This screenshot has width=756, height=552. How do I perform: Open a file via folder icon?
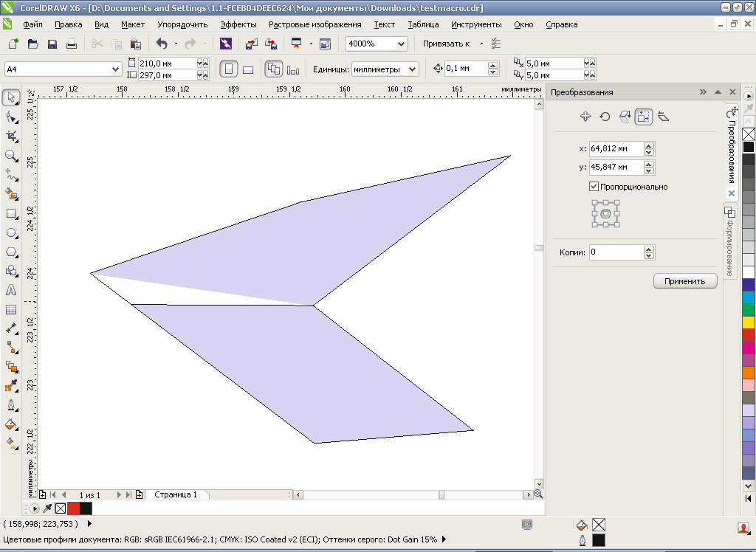click(x=32, y=44)
